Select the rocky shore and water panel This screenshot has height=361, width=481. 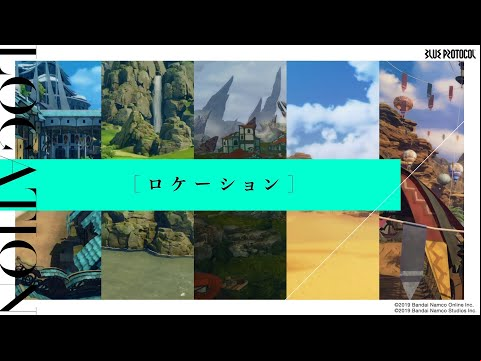click(148, 255)
